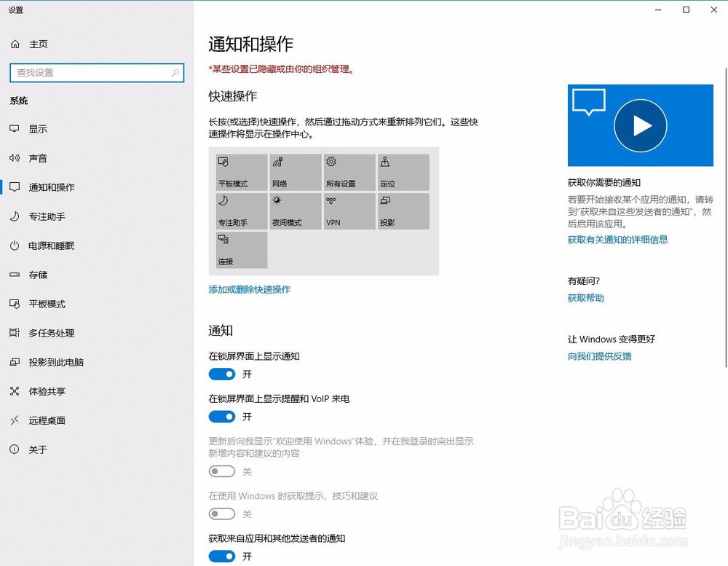Select the 平板模式 quick action tile
This screenshot has width=728, height=566.
click(x=242, y=173)
